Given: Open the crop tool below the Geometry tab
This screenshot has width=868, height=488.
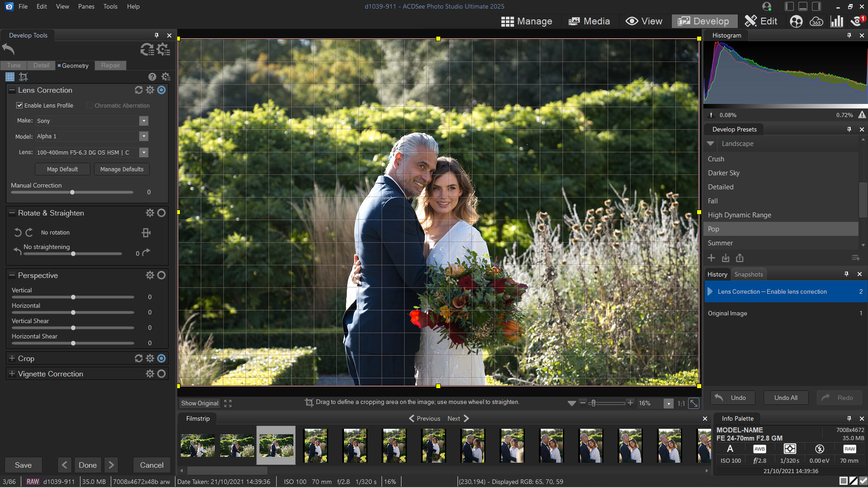Looking at the screenshot, I should (x=24, y=77).
